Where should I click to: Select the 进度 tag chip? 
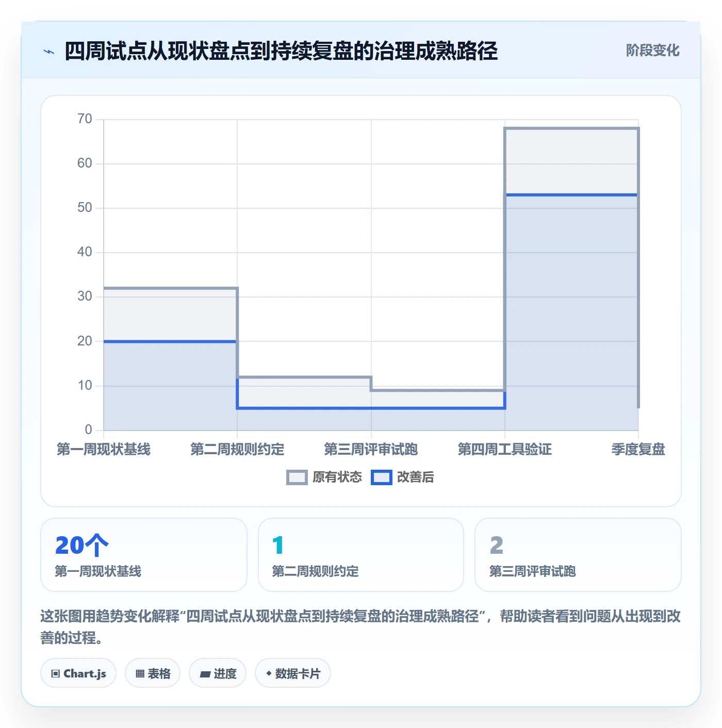point(218,673)
